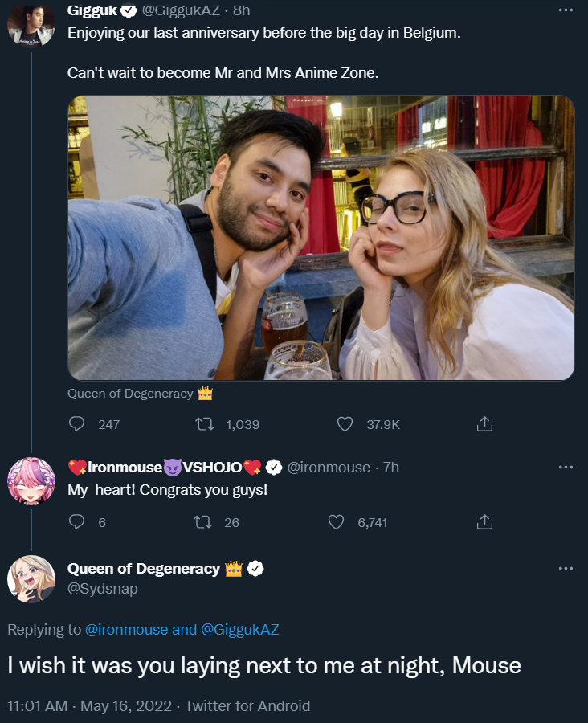The image size is (588, 723).
Task: Open Queen of Degeneracy profile avatar
Action: 31,579
